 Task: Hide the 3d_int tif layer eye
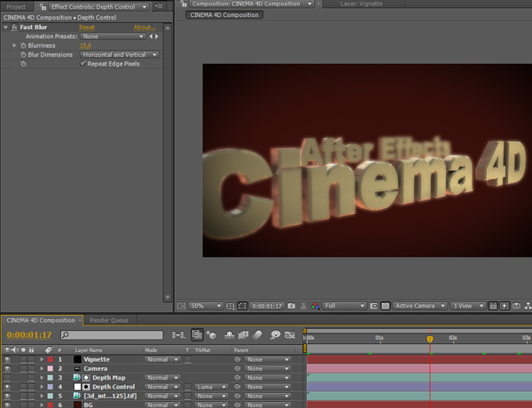click(x=7, y=396)
